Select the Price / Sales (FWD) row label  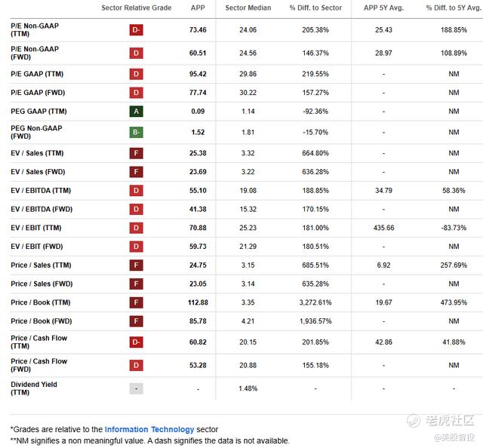(42, 284)
